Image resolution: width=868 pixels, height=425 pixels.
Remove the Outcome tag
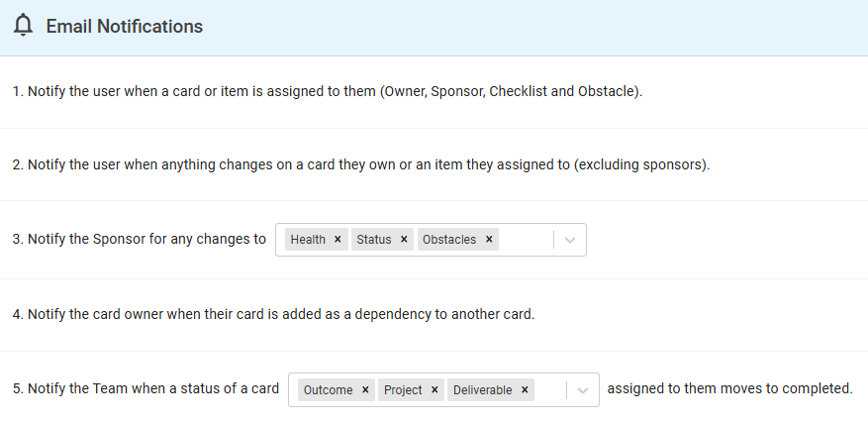365,390
